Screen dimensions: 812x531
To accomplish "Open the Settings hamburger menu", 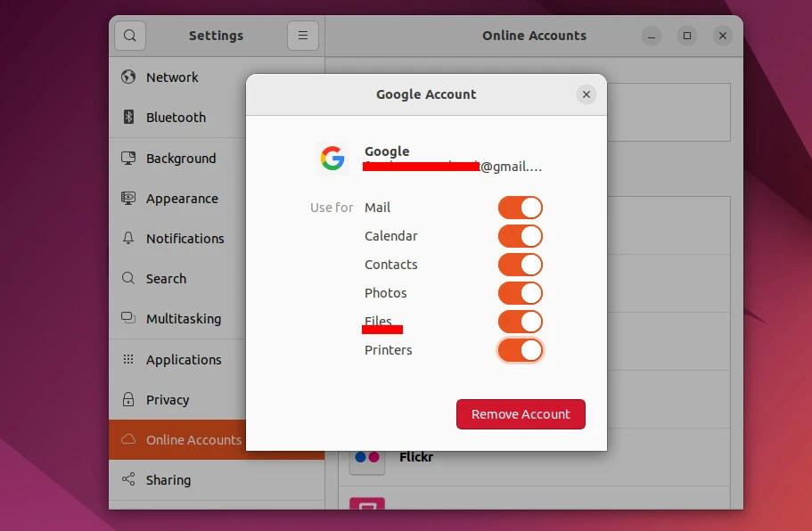I will tap(302, 36).
